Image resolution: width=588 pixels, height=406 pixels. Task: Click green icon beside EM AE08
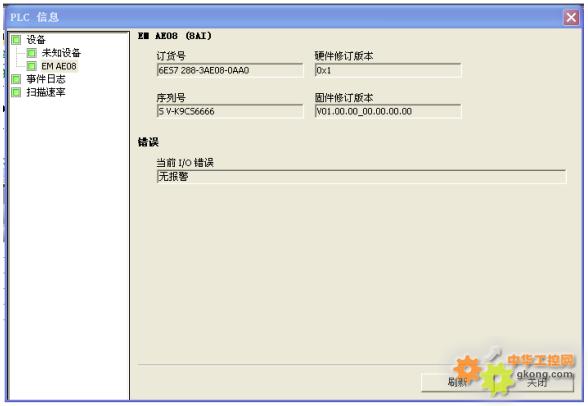pyautogui.click(x=32, y=66)
